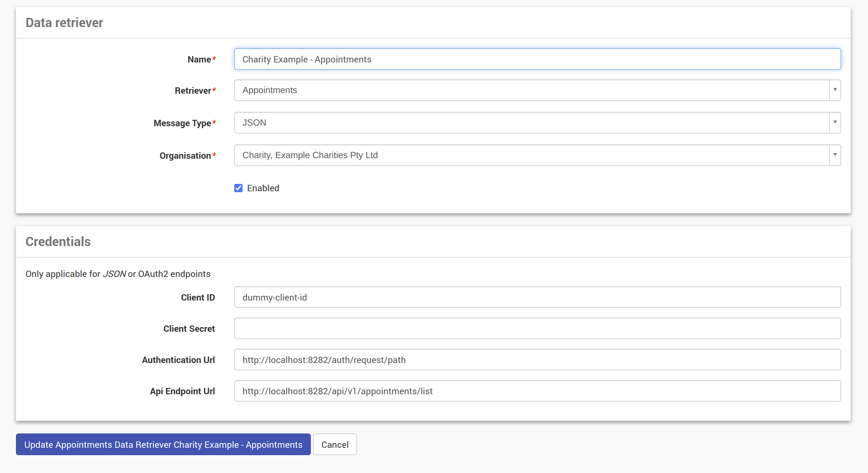Viewport: 868px width, 473px height.
Task: Click the Organisation dropdown arrow icon
Action: tap(834, 155)
